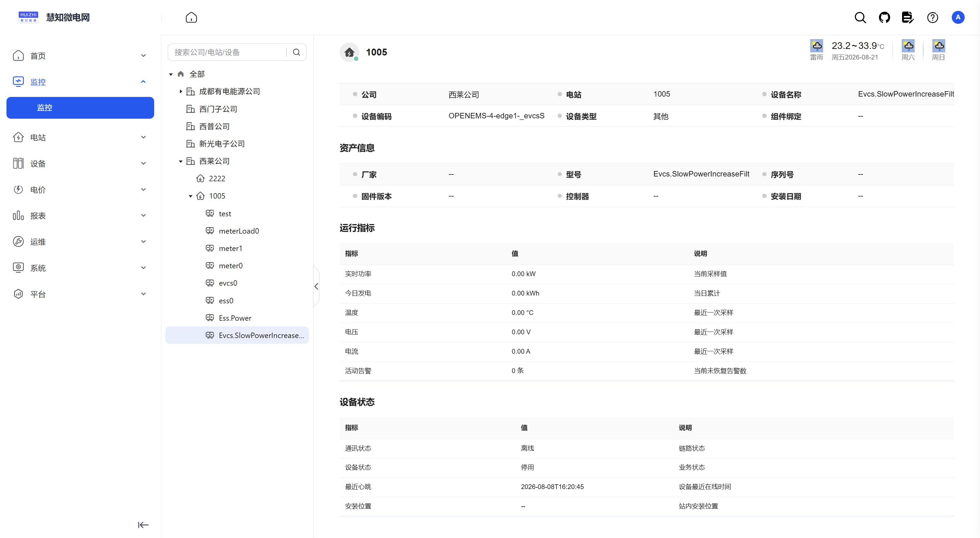Open the 首页 menu
The height and width of the screenshot is (538, 980).
coord(80,56)
